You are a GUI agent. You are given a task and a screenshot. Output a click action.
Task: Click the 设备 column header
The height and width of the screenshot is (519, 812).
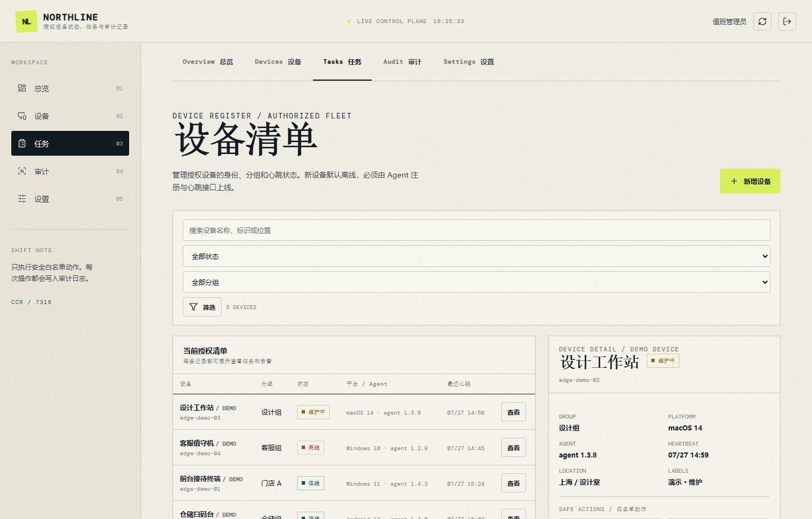pyautogui.click(x=186, y=384)
